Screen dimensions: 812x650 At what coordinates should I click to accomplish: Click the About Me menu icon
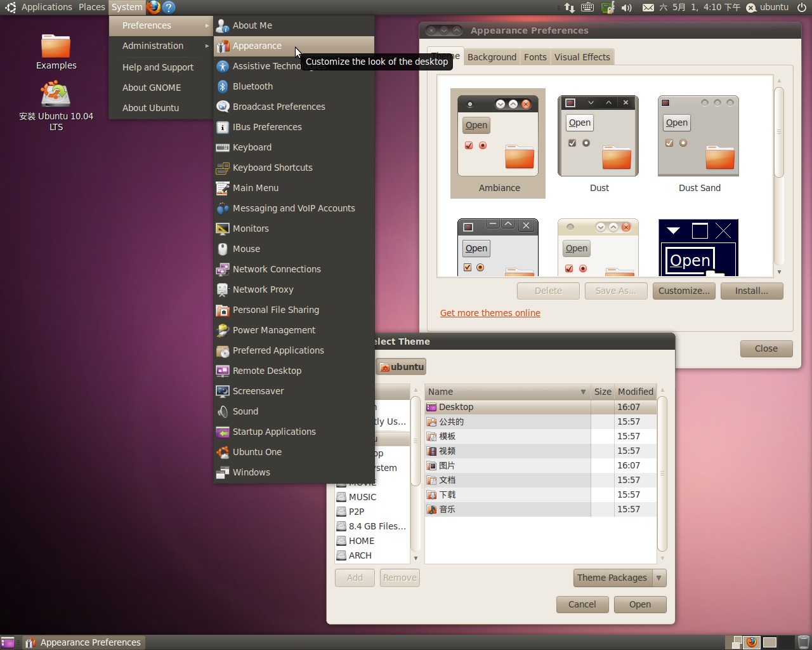(x=223, y=25)
